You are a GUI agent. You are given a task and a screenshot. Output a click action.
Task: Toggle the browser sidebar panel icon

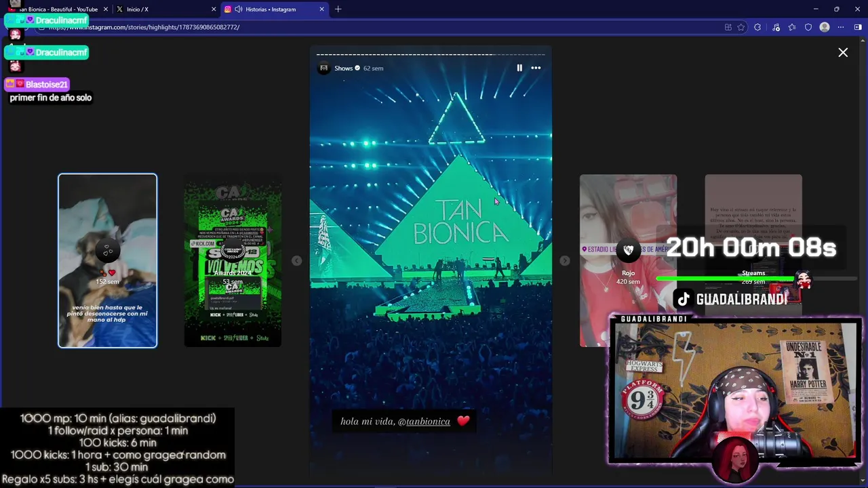pyautogui.click(x=858, y=27)
